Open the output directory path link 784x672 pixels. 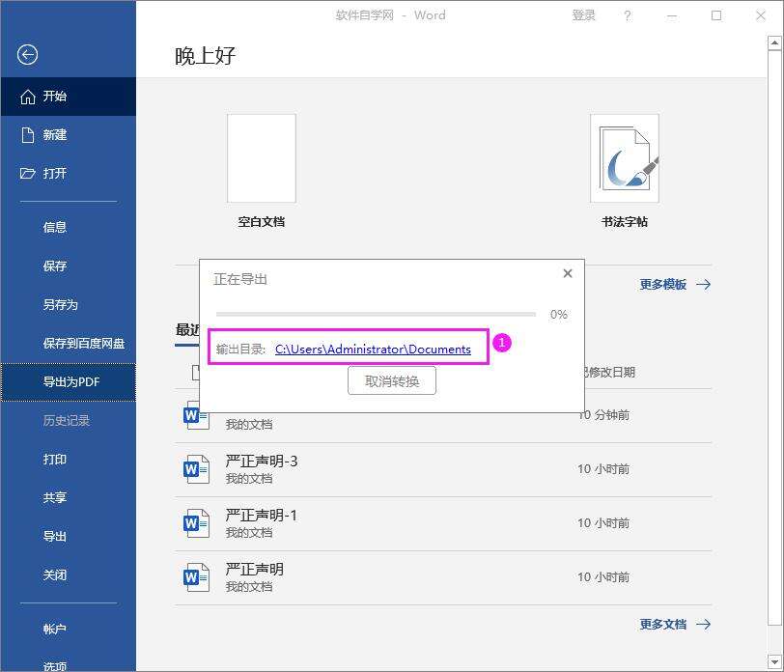click(x=373, y=349)
